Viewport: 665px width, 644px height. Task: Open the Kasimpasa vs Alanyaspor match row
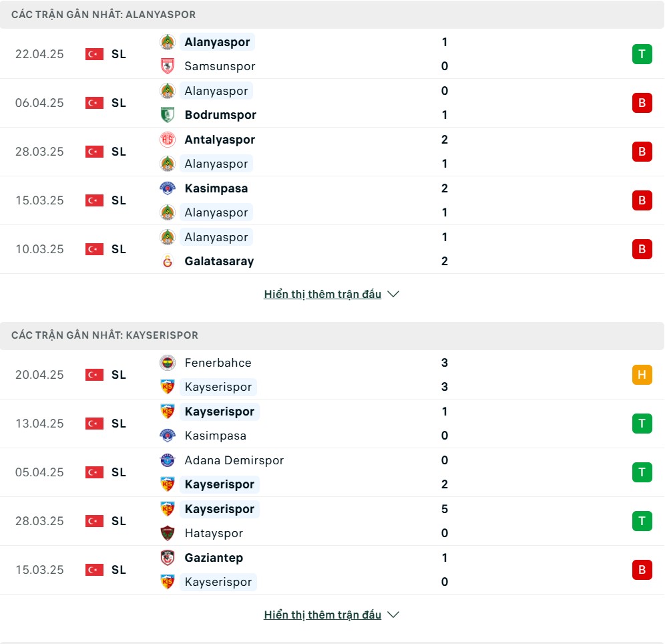click(332, 200)
